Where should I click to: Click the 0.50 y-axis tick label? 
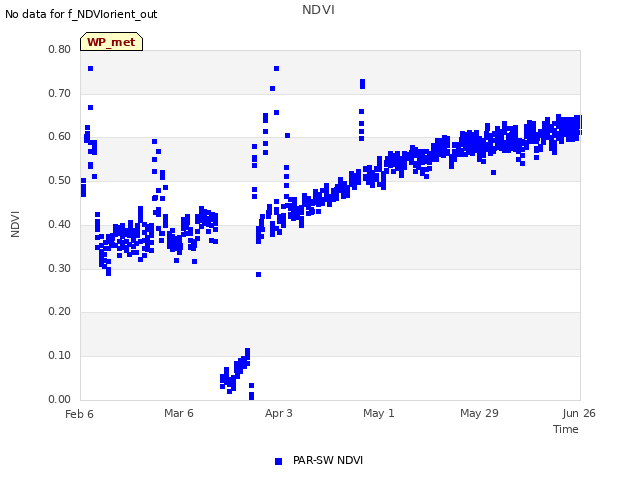point(59,180)
